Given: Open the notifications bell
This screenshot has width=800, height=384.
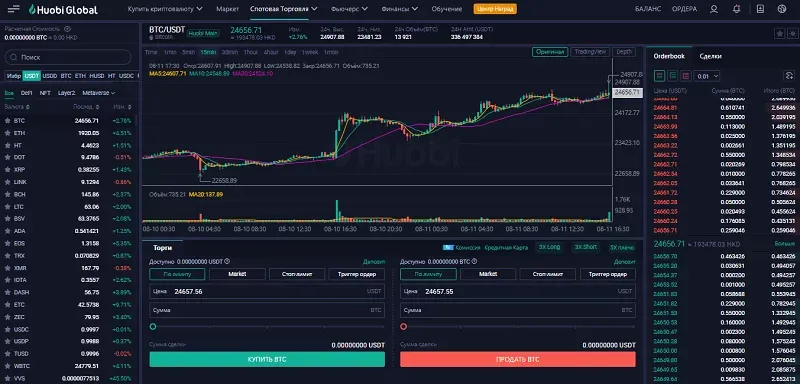Looking at the screenshot, I should [x=736, y=9].
